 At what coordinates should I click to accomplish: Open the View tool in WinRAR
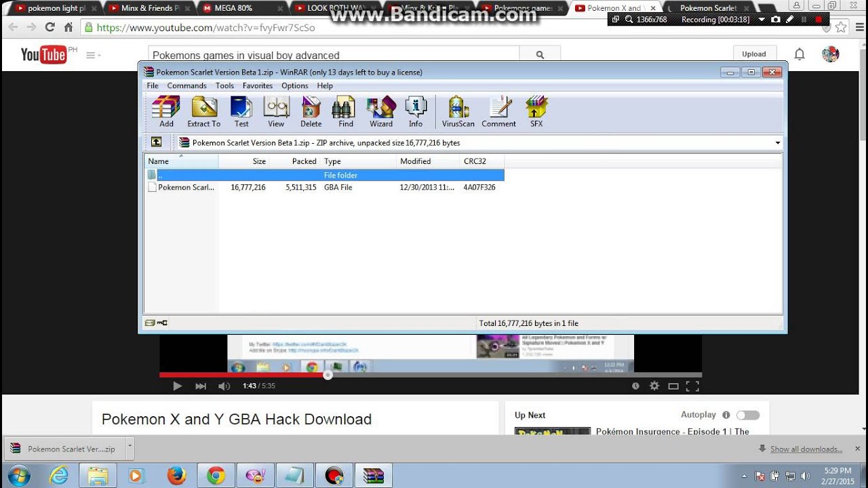[276, 112]
